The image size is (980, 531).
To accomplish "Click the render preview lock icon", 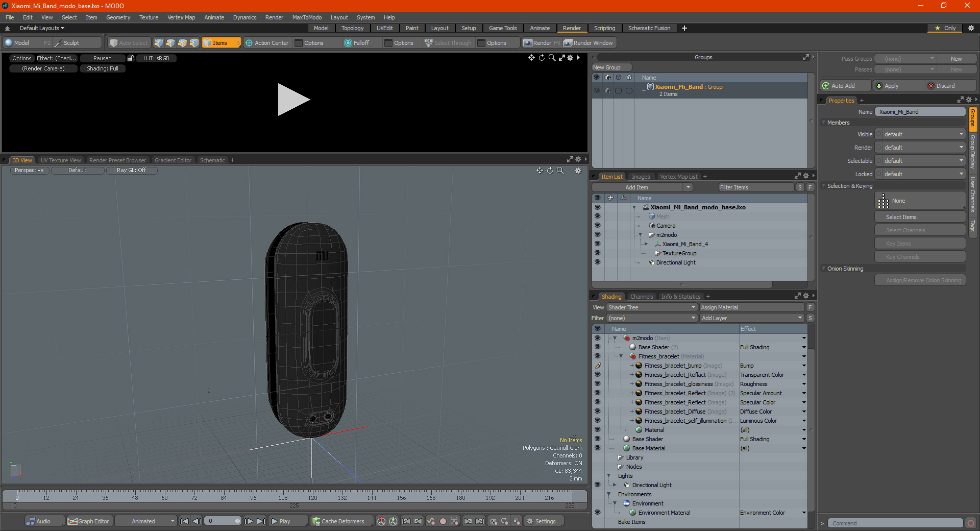I will pos(131,58).
